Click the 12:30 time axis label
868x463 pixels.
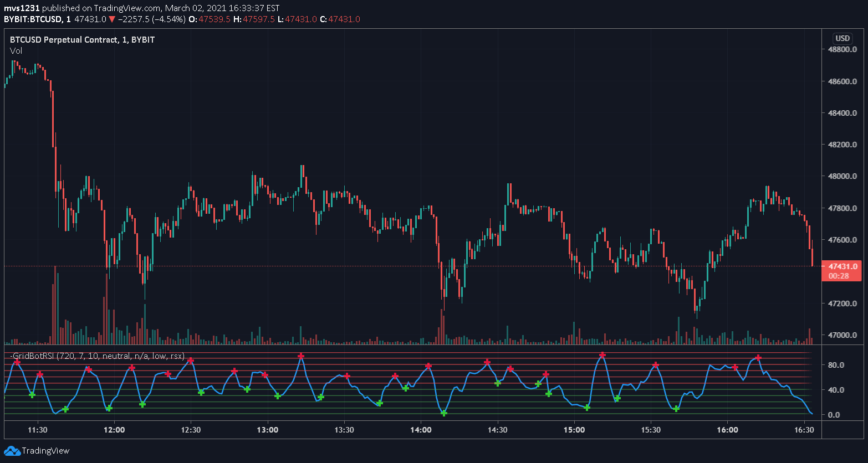point(191,429)
